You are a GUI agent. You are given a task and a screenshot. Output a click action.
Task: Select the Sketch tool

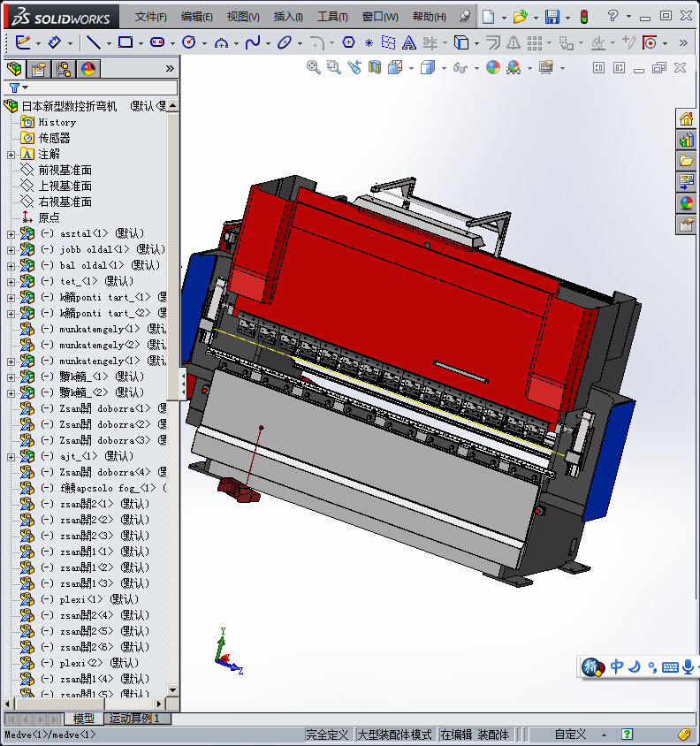pos(23,42)
